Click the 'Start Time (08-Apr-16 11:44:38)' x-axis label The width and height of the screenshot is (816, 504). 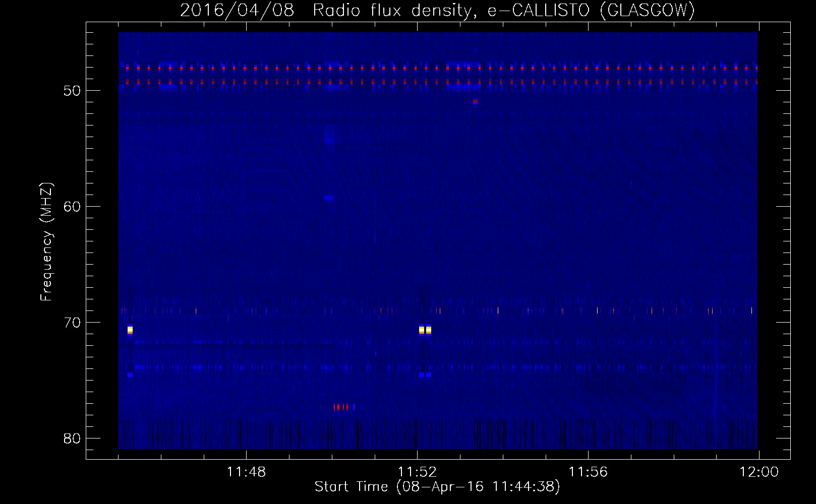(x=437, y=487)
